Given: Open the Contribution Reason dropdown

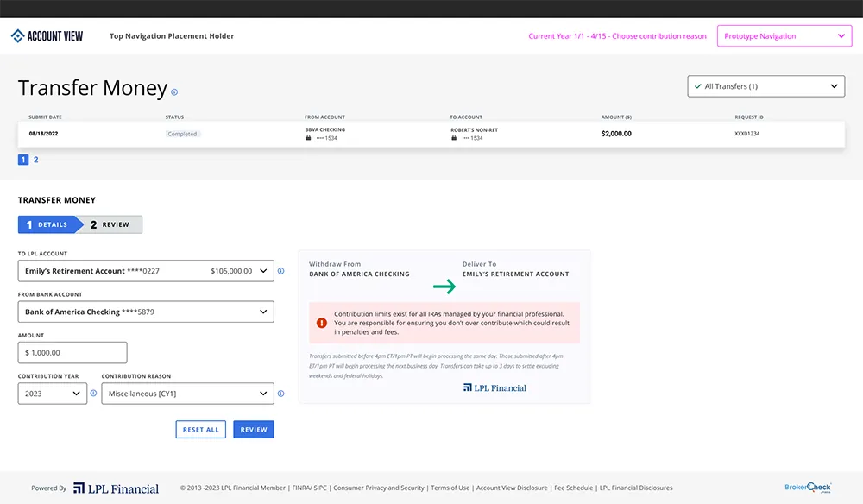Looking at the screenshot, I should [187, 394].
